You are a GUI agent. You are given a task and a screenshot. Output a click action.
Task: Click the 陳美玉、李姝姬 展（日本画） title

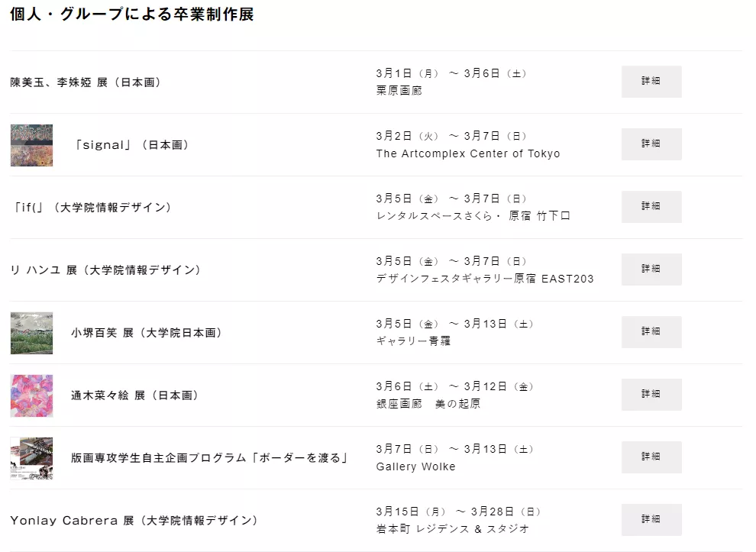(x=86, y=82)
